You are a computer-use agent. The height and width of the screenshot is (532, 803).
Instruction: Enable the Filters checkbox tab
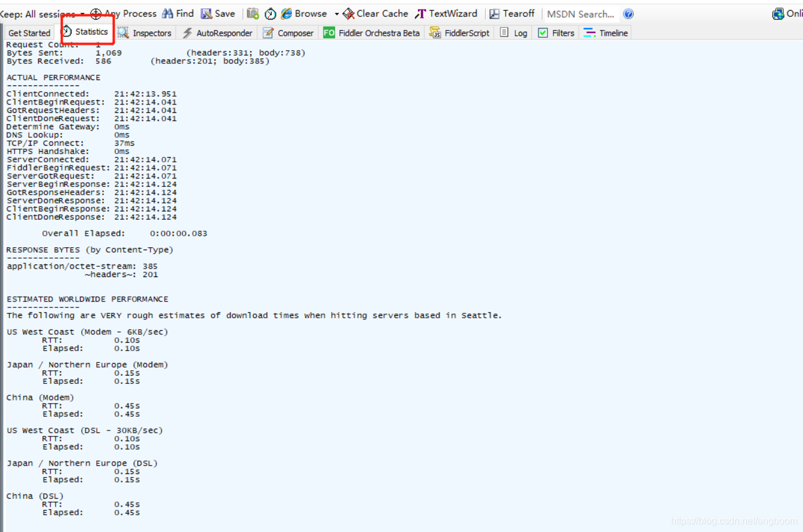(543, 33)
